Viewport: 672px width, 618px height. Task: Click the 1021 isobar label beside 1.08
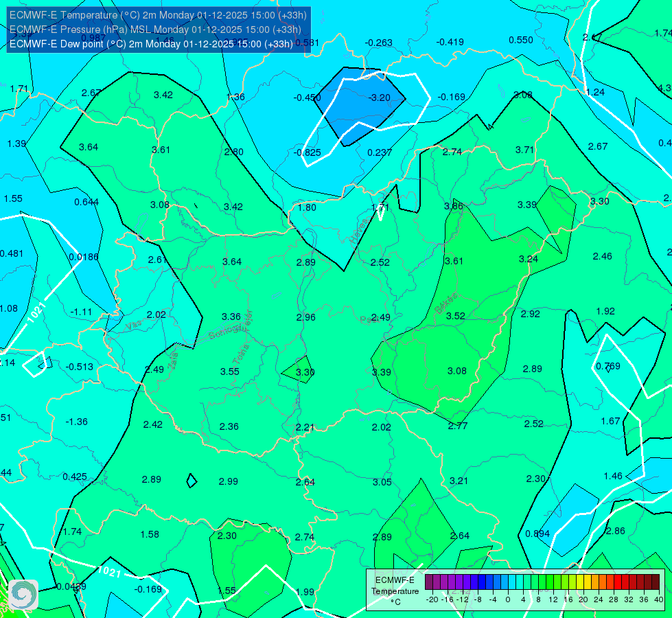pos(36,312)
